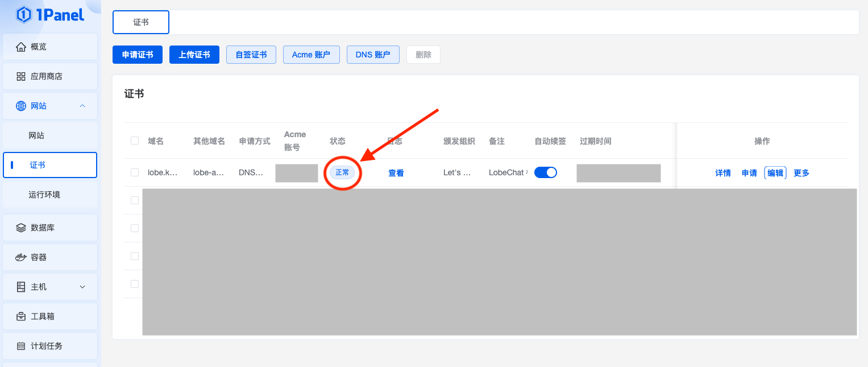This screenshot has height=367, width=868.
Task: Click the 主机 server icon
Action: tap(21, 287)
